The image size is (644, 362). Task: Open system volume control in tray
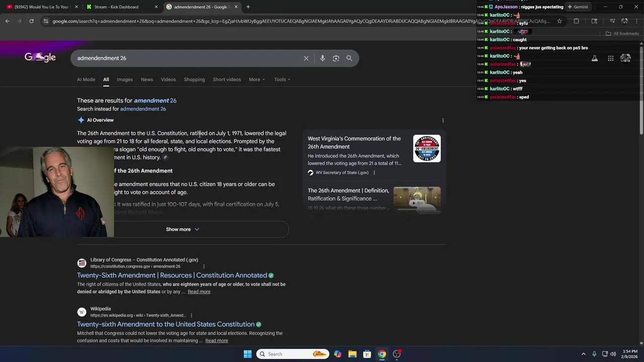coord(613,354)
